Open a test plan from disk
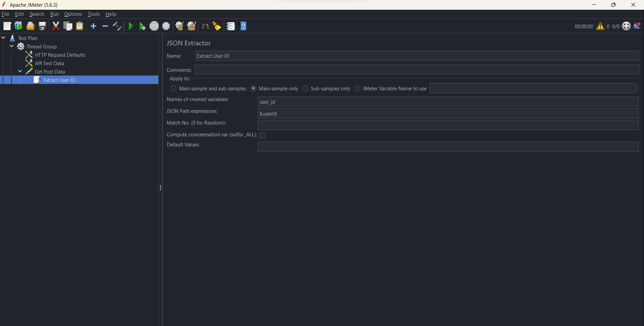This screenshot has width=644, height=326. [30, 26]
